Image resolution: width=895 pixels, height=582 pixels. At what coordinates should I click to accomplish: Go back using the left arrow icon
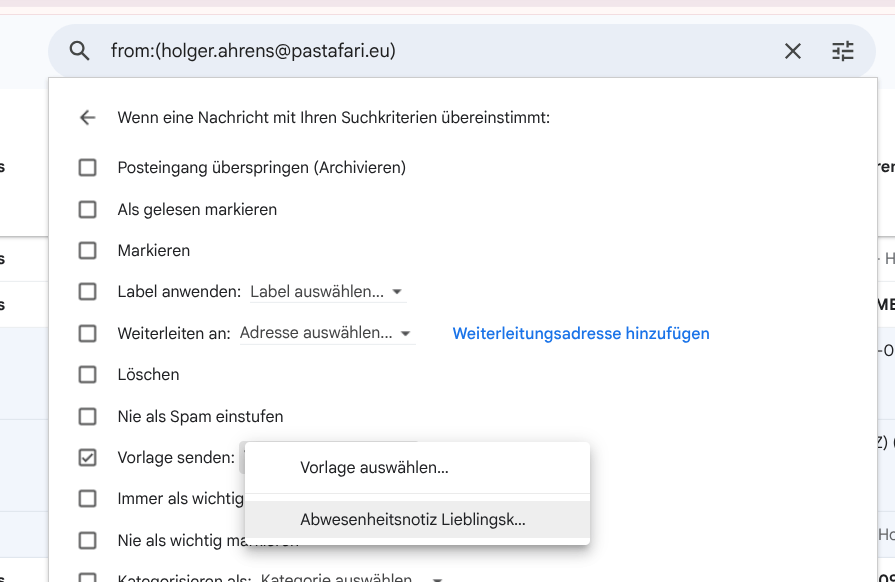click(88, 118)
